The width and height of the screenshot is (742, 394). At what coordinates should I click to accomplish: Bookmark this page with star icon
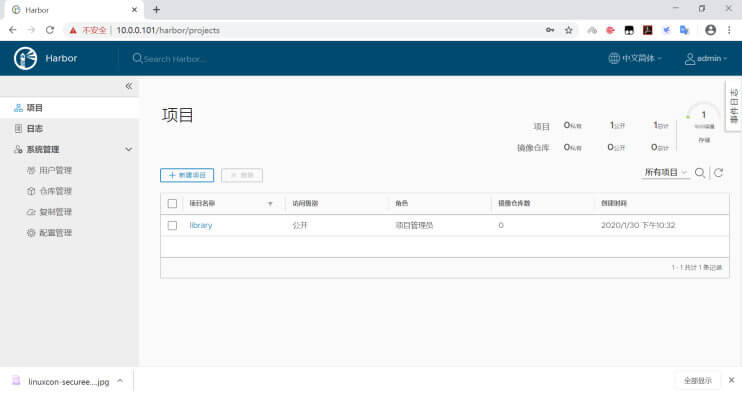click(569, 30)
